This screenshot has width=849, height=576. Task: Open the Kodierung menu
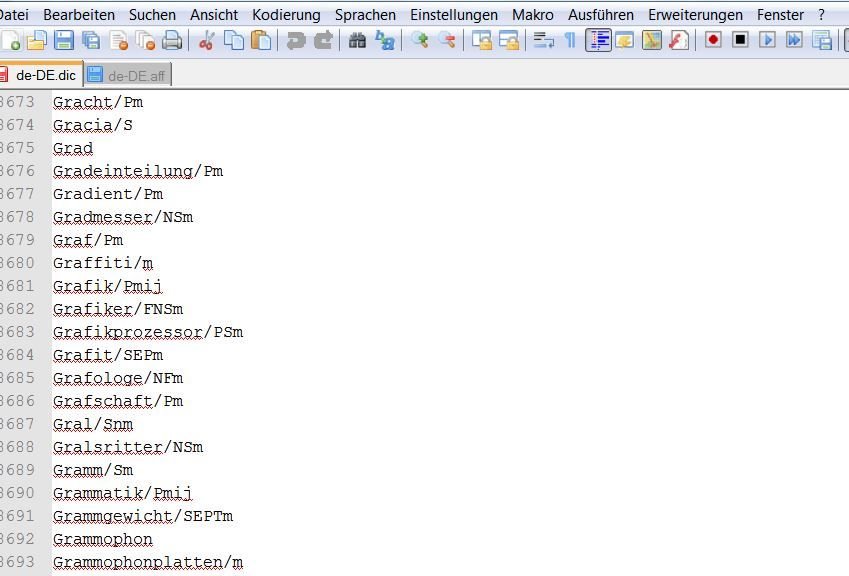point(286,15)
